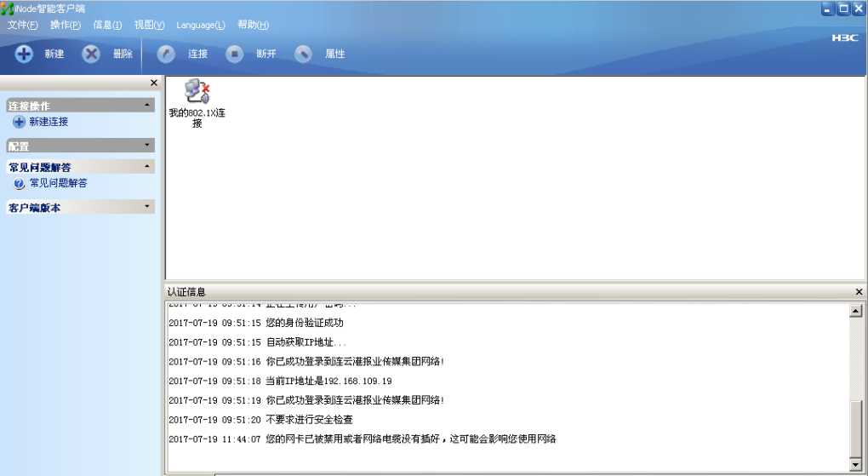Viewport: 868px width, 476px height.
Task: Expand the 客户端版本 section
Action: coord(80,207)
